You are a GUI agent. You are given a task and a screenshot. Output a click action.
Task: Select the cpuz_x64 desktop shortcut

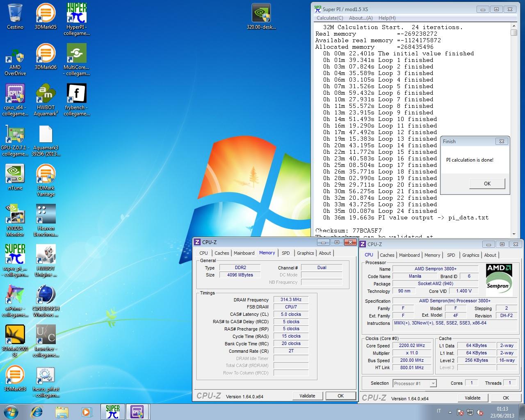pyautogui.click(x=15, y=100)
